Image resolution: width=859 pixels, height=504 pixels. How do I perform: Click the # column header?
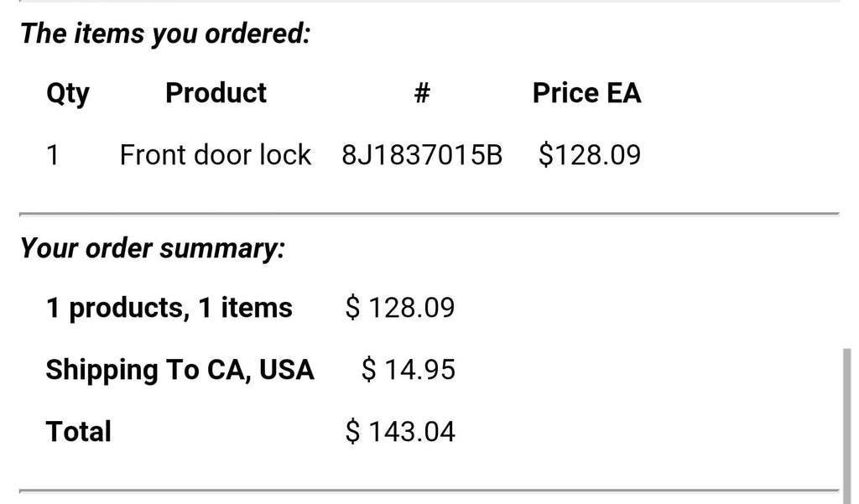422,92
